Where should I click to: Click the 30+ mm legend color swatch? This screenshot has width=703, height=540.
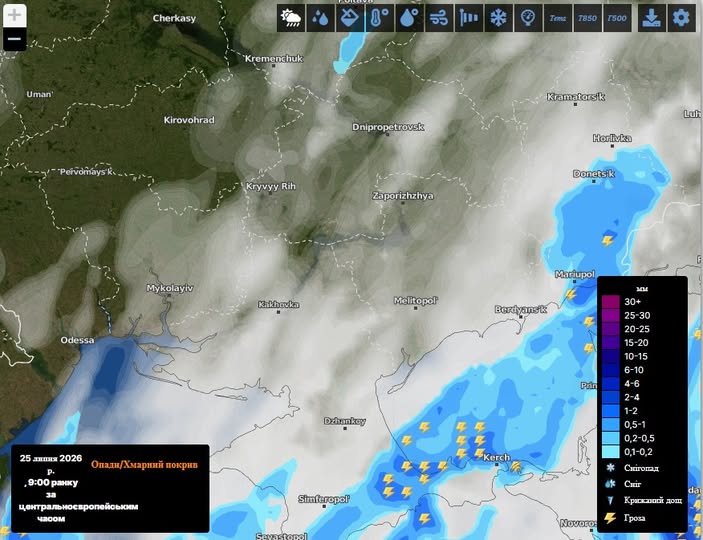(x=610, y=302)
